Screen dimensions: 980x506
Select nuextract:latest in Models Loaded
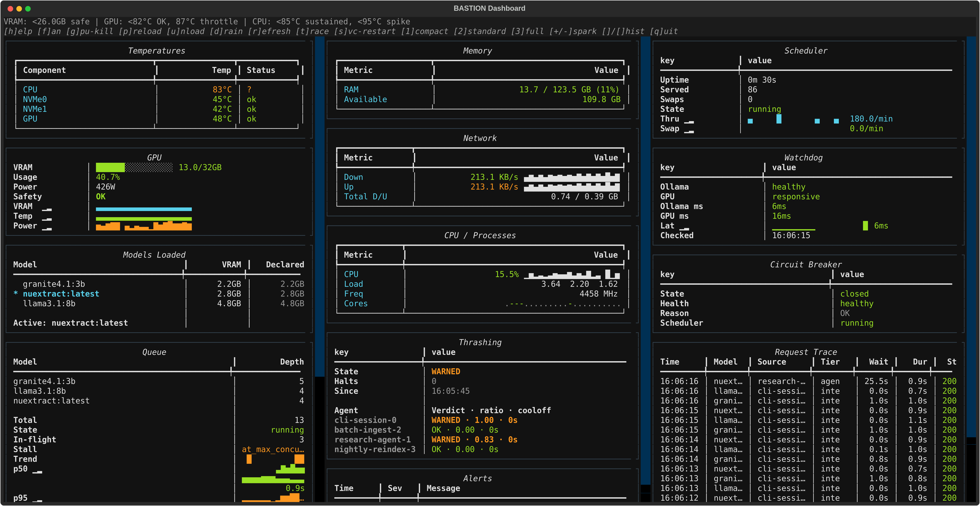coord(61,293)
